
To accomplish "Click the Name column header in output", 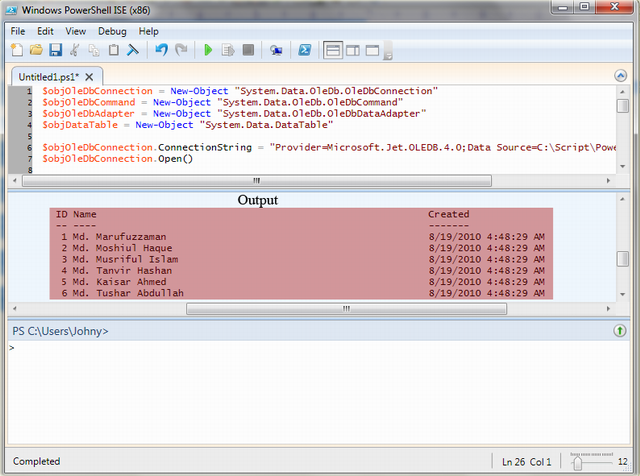I will [x=85, y=214].
